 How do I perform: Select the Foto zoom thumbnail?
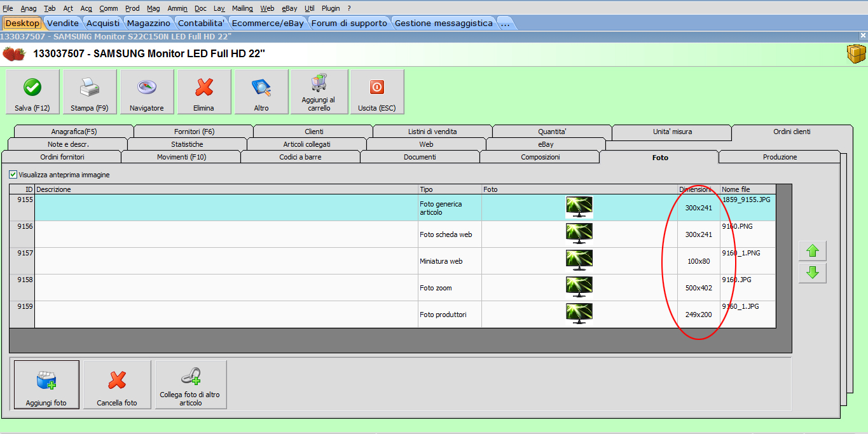pos(579,287)
